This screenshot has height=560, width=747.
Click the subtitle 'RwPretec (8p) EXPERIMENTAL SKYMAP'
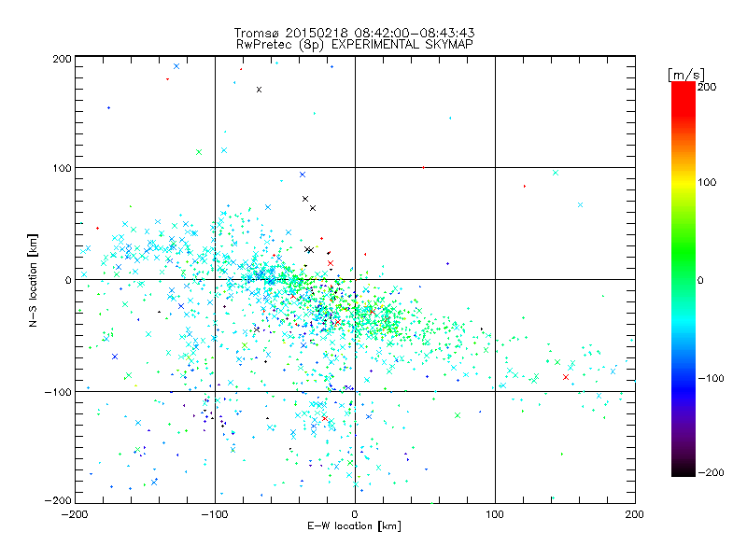[354, 45]
